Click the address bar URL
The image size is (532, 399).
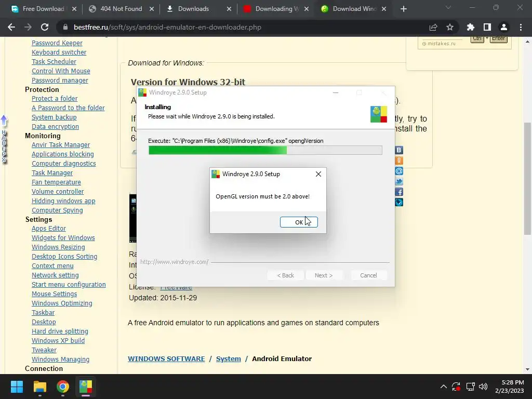pyautogui.click(x=168, y=27)
